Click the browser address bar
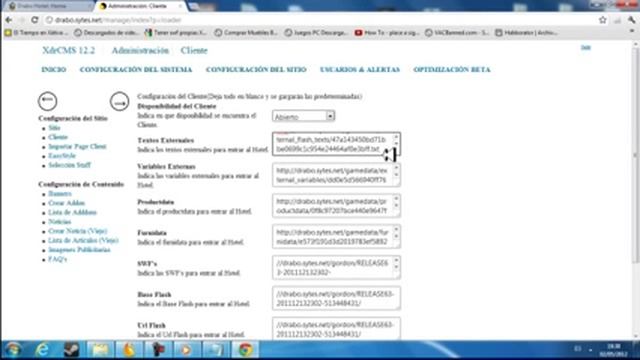640x360 pixels. coord(320,20)
